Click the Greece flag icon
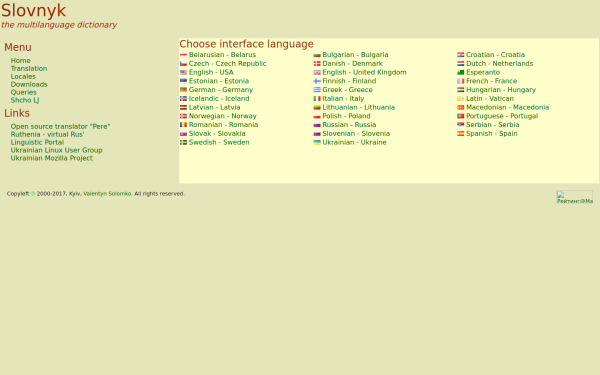Viewport: 600px width, 375px height. 317,90
